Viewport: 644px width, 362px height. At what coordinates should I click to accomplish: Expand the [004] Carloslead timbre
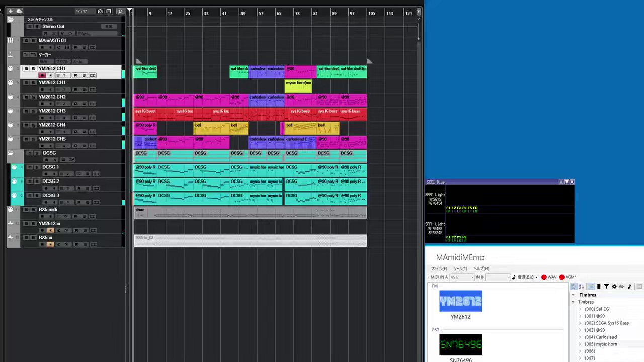pyautogui.click(x=580, y=337)
